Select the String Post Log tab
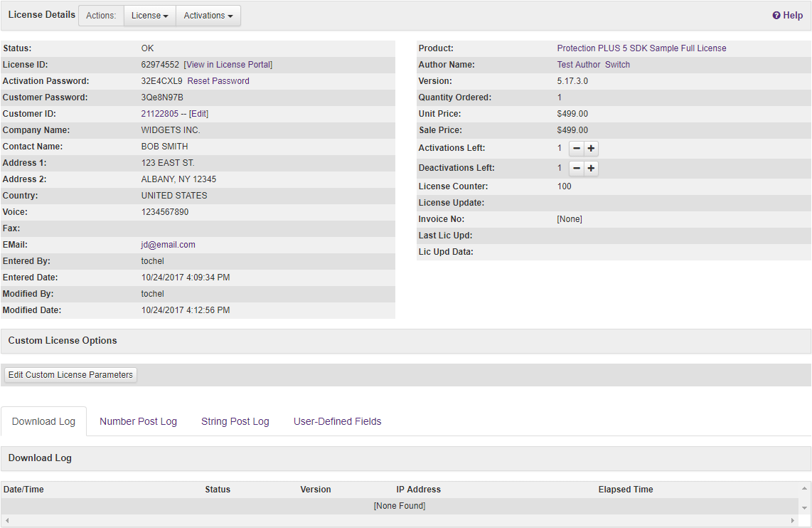This screenshot has width=812, height=528. pyautogui.click(x=235, y=421)
